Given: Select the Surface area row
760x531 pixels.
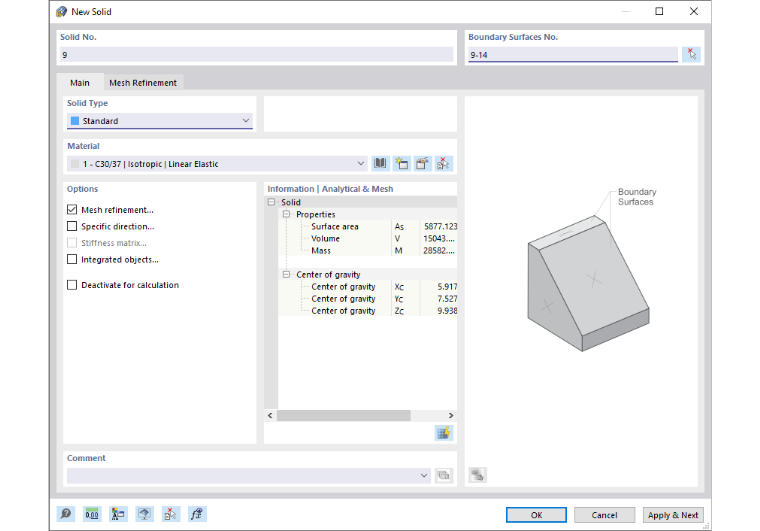Looking at the screenshot, I should point(367,226).
